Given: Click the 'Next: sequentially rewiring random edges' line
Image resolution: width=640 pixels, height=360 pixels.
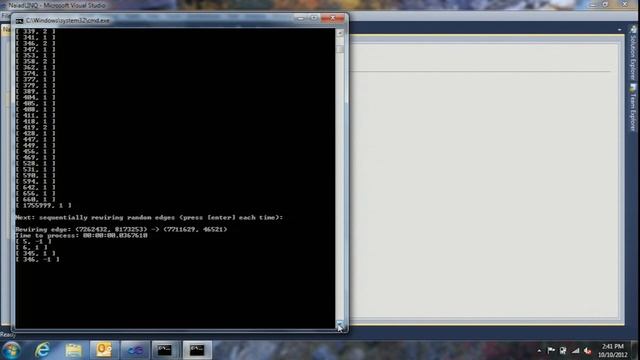Looking at the screenshot, I should [149, 218].
